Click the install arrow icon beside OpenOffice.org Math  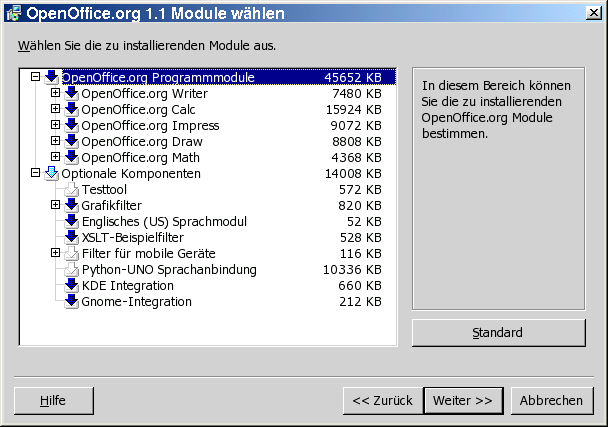(71, 157)
